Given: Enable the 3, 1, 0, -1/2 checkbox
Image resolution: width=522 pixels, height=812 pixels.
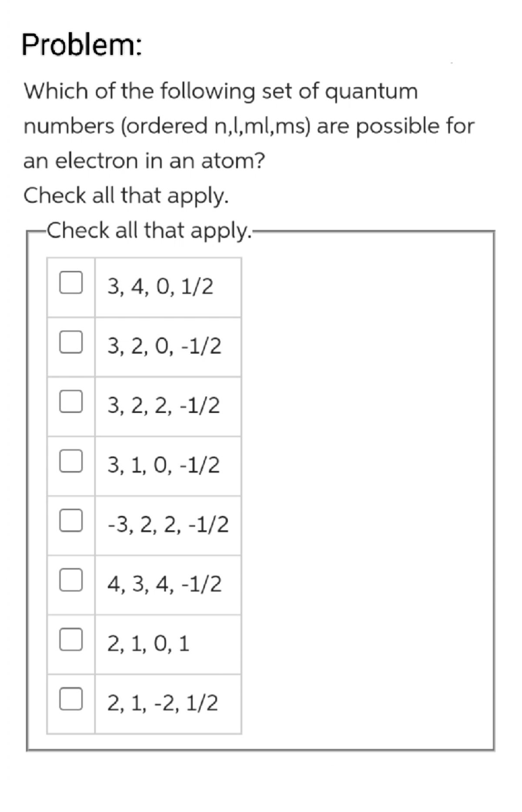Looking at the screenshot, I should coord(71,461).
